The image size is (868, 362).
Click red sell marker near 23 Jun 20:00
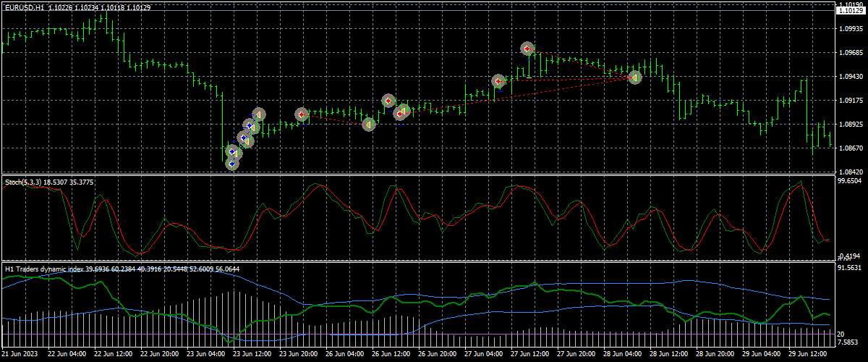[302, 114]
